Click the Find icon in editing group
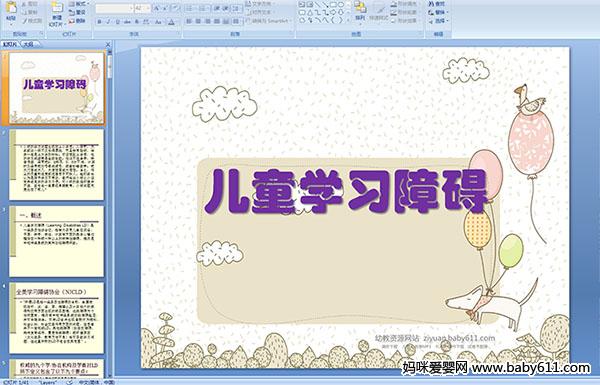600x385 pixels. coord(437,4)
